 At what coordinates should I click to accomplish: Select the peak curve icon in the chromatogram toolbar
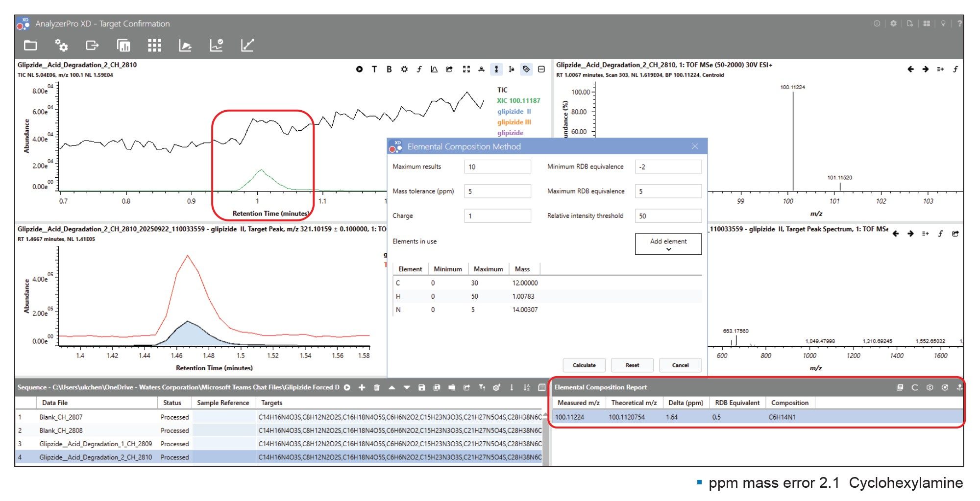pos(434,69)
